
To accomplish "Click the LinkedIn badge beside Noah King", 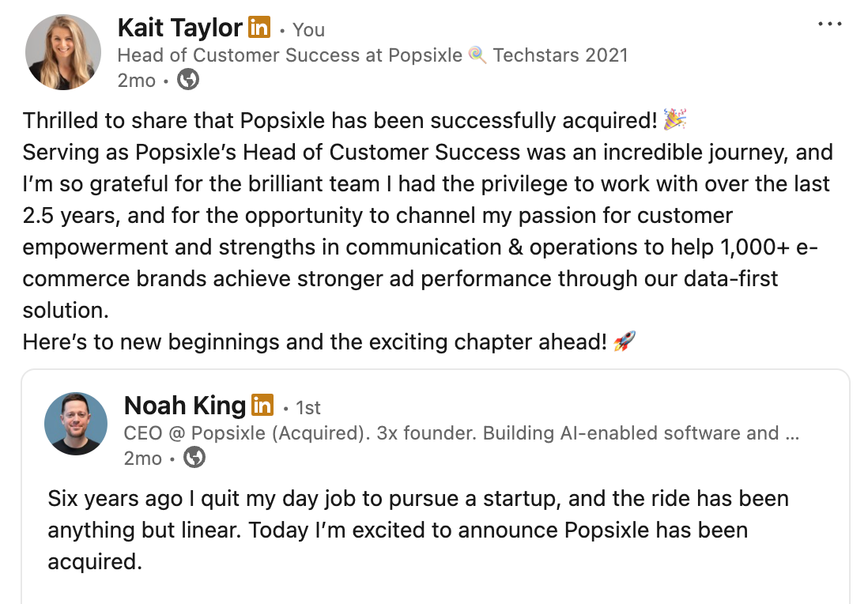I will (x=262, y=406).
